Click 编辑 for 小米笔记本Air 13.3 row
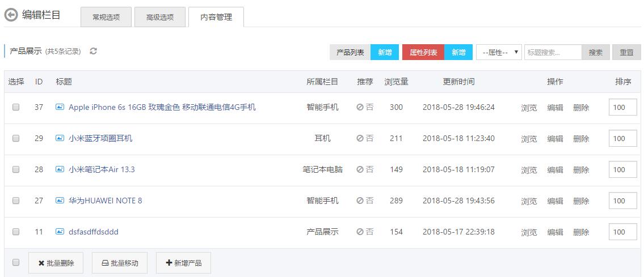Screen dimensions: 644x277 click(x=555, y=170)
